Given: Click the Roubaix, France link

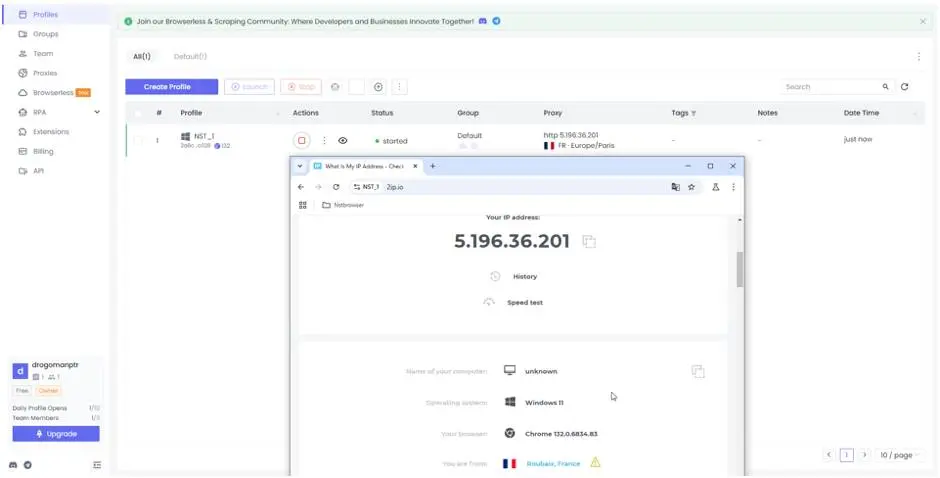Looking at the screenshot, I should coord(553,464).
